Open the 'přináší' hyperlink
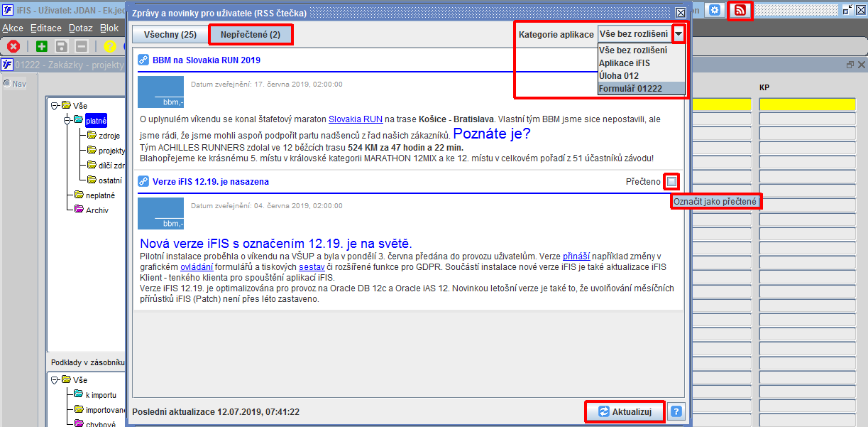 [576, 256]
